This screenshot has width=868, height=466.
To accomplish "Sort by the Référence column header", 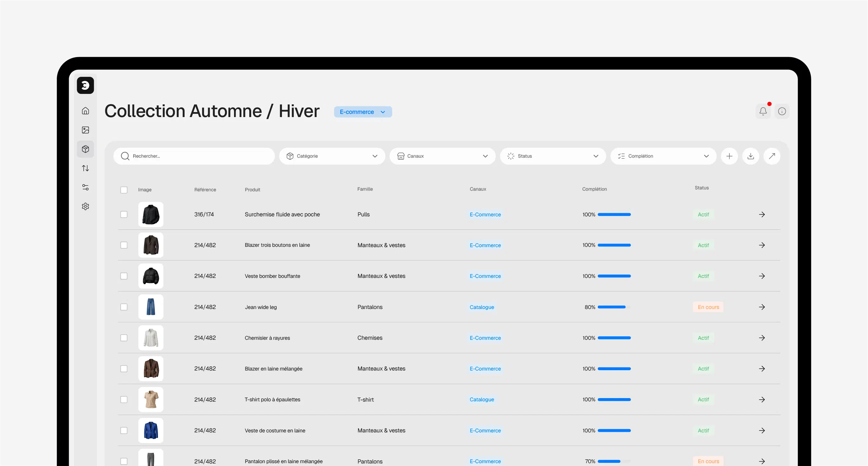I will coord(205,190).
